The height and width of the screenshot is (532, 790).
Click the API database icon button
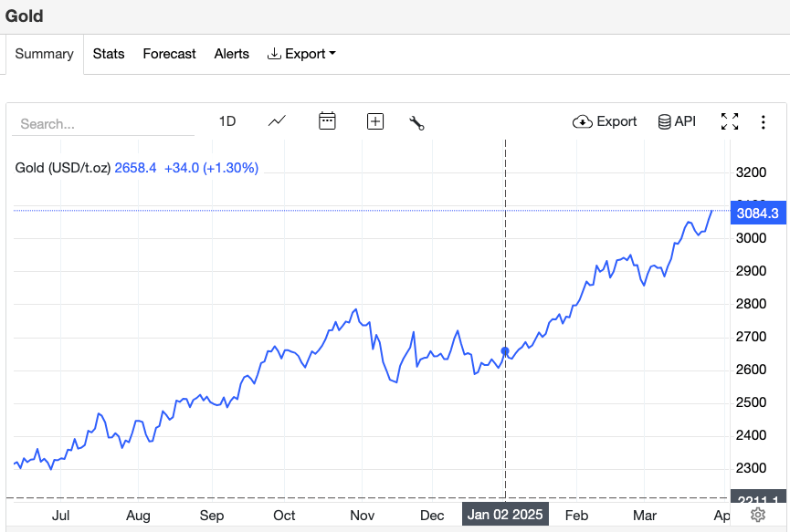(677, 121)
